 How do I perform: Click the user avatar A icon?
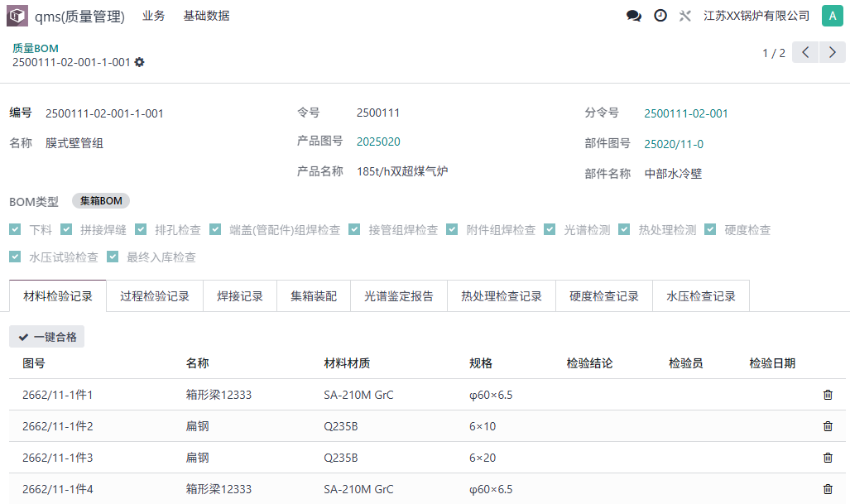[832, 16]
